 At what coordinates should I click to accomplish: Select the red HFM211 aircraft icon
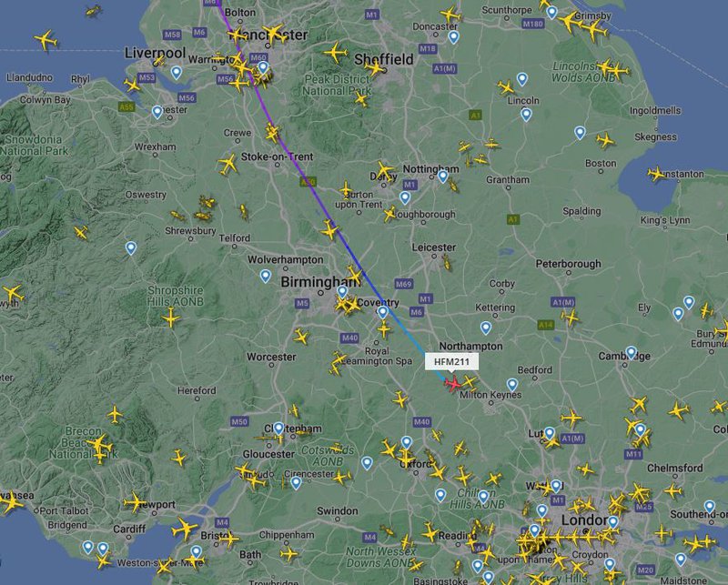(452, 384)
